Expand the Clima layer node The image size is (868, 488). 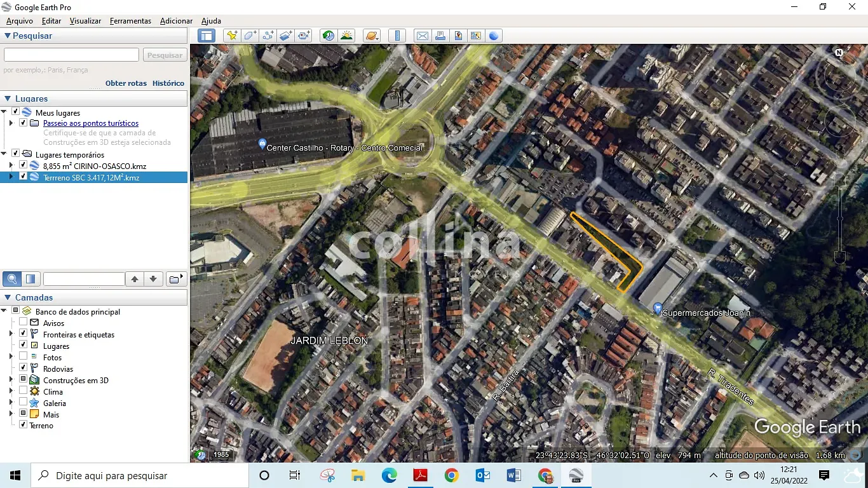(11, 391)
